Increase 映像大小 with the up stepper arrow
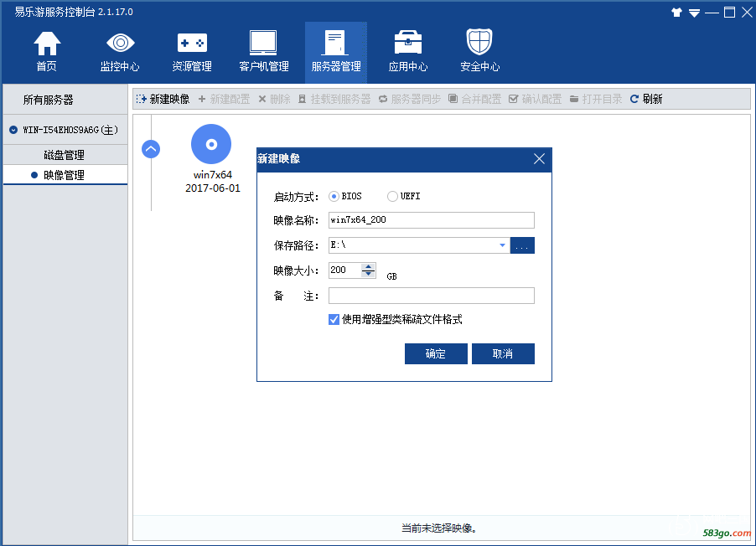 point(369,266)
